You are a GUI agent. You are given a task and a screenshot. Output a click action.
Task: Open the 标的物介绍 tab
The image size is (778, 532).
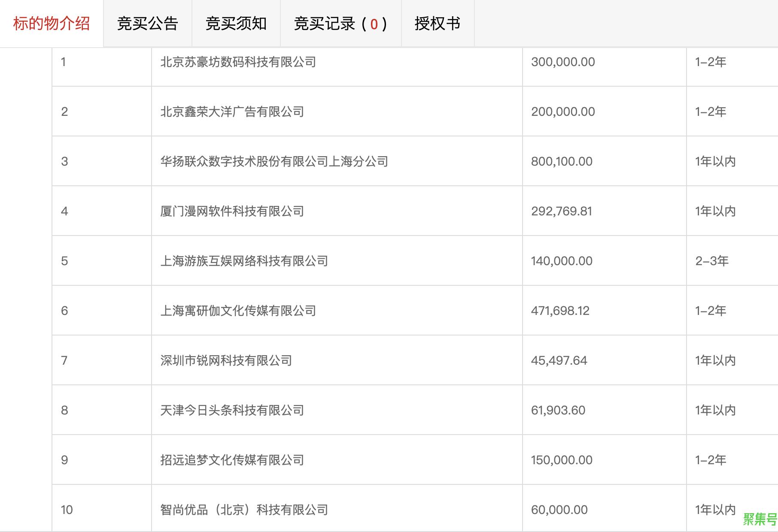click(x=52, y=24)
